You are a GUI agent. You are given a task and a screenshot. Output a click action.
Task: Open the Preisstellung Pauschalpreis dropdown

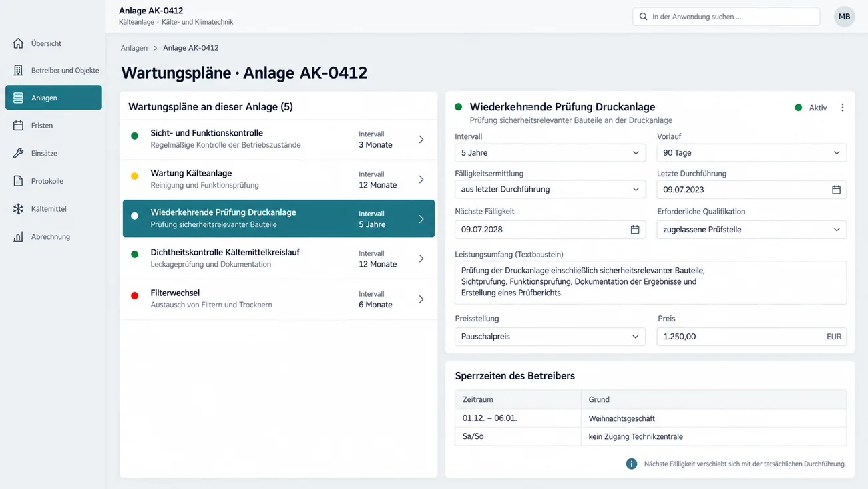550,337
